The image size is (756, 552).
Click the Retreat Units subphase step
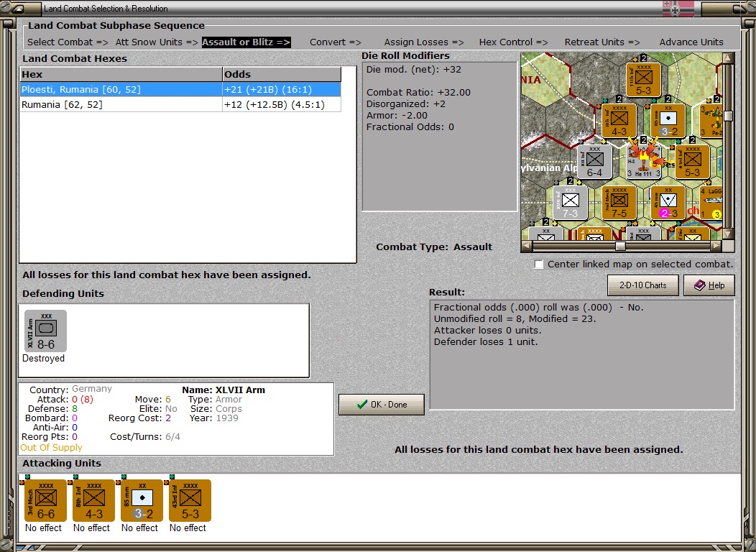coord(602,42)
